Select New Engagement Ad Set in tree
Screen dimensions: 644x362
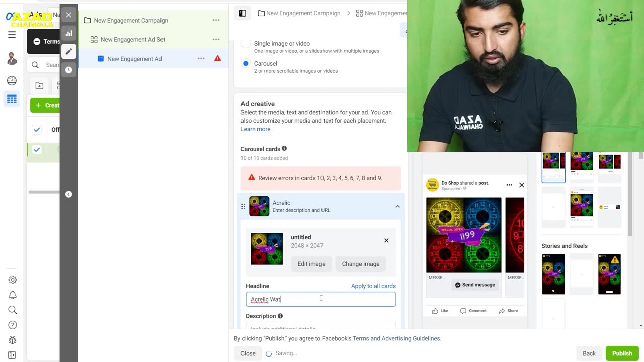(x=133, y=39)
